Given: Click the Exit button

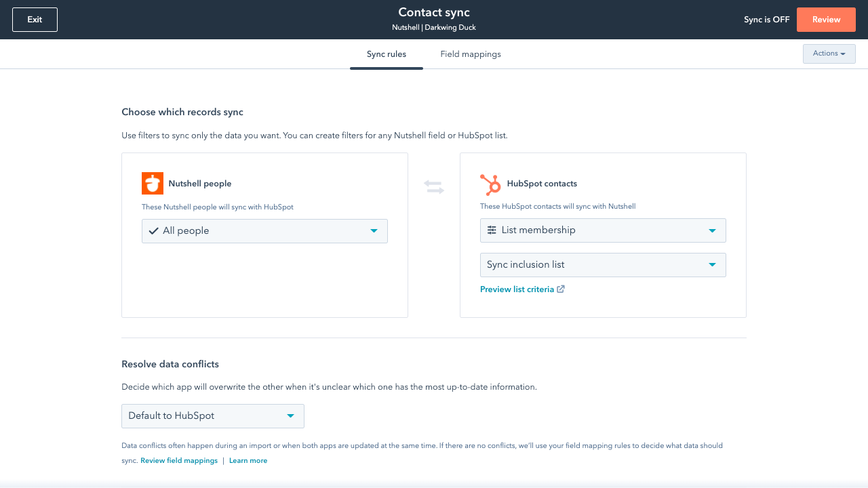Looking at the screenshot, I should coord(34,19).
